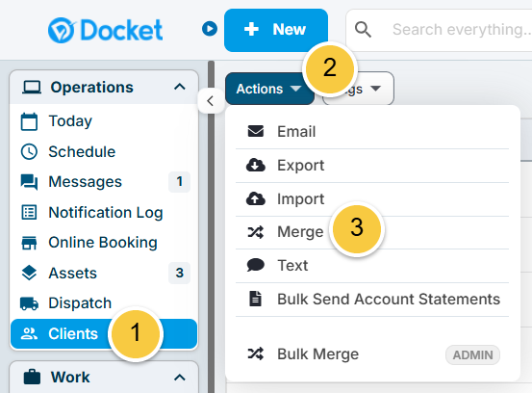
Task: Click the Operations section heading
Action: [92, 88]
